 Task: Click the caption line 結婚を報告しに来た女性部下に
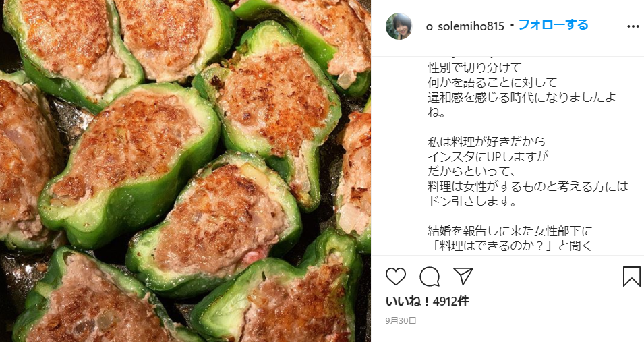coord(510,231)
